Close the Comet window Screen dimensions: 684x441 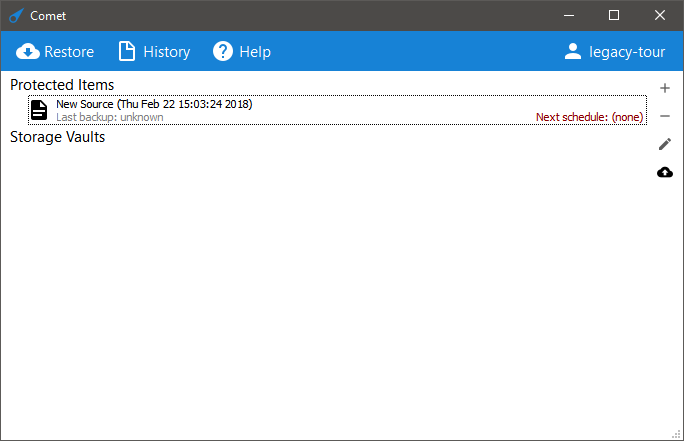pyautogui.click(x=660, y=15)
